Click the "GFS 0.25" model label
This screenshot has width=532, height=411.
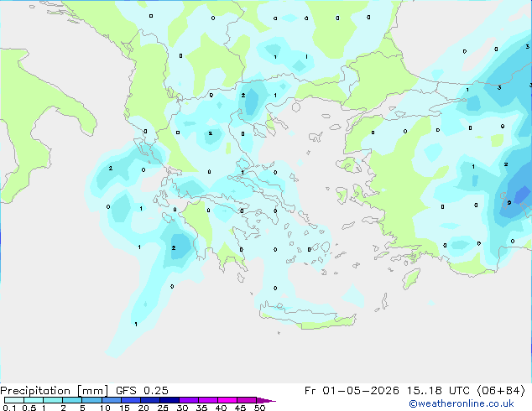142,391
